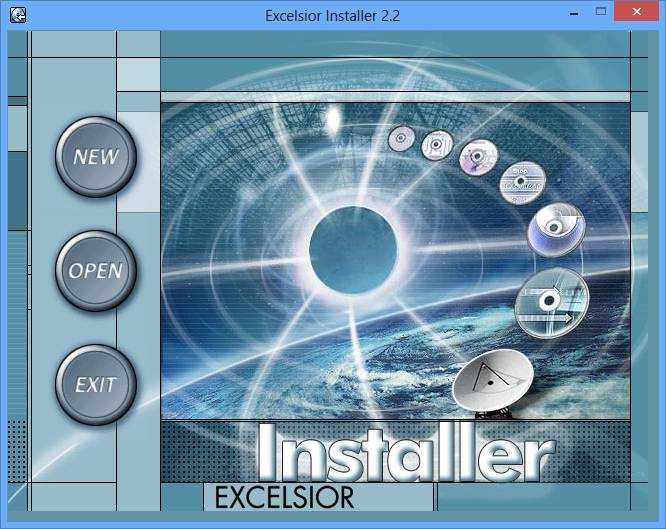Click the disc labeled 'top'
The image size is (666, 529).
(x=522, y=182)
